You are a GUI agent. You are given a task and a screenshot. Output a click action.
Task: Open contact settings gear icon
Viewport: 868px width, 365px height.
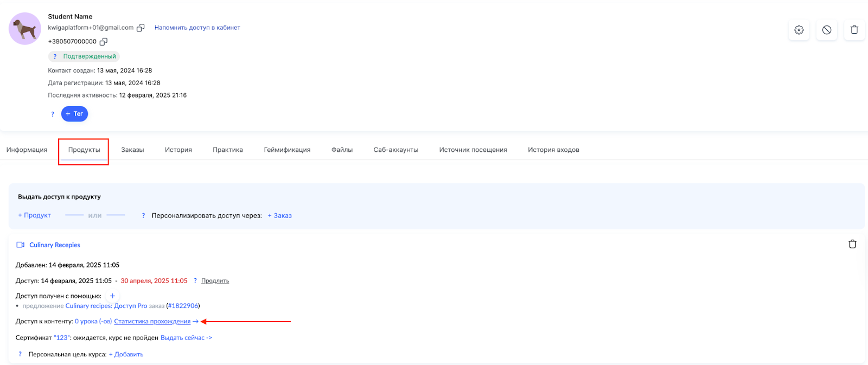pyautogui.click(x=799, y=30)
